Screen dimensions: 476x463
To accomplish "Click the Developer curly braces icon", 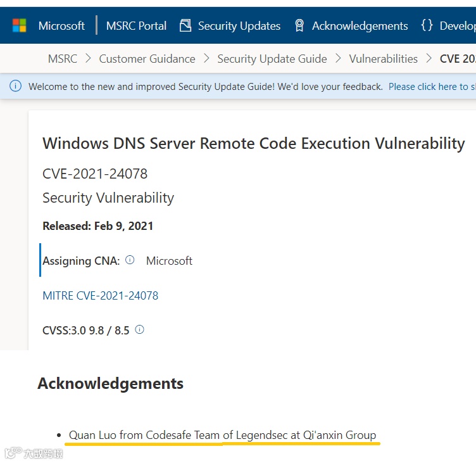I will click(427, 25).
